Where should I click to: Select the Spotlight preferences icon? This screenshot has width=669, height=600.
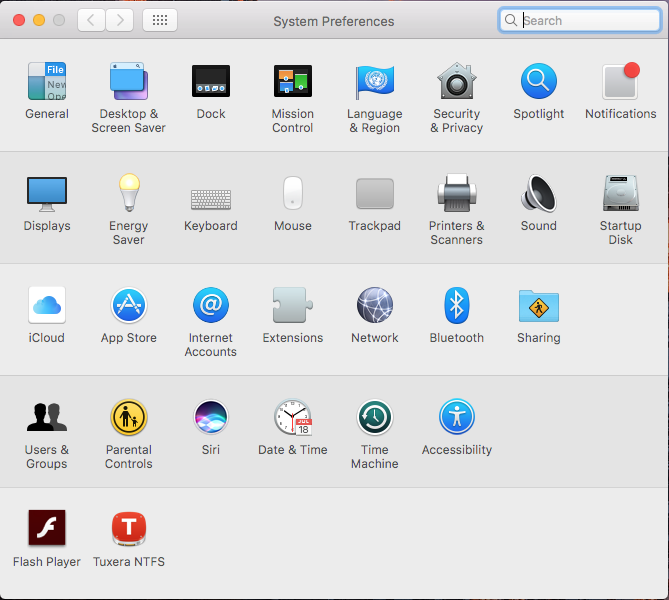click(x=539, y=82)
